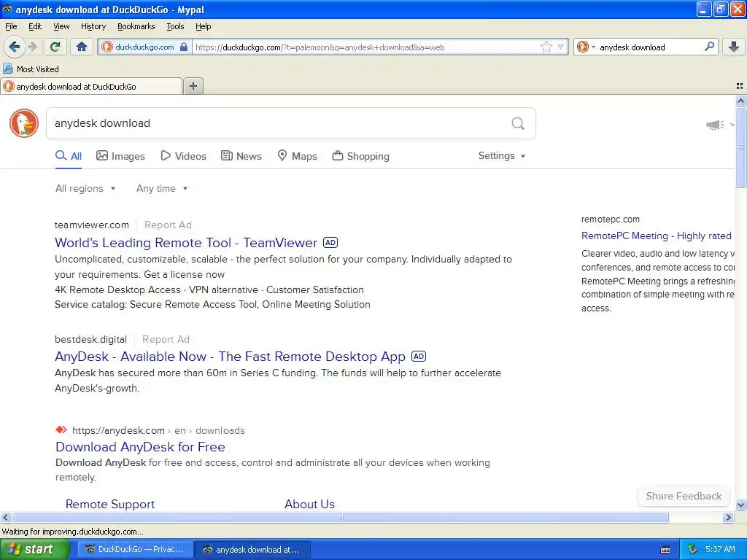This screenshot has height=560, width=747.
Task: Click the tray icon beside the clock
Action: [692, 549]
